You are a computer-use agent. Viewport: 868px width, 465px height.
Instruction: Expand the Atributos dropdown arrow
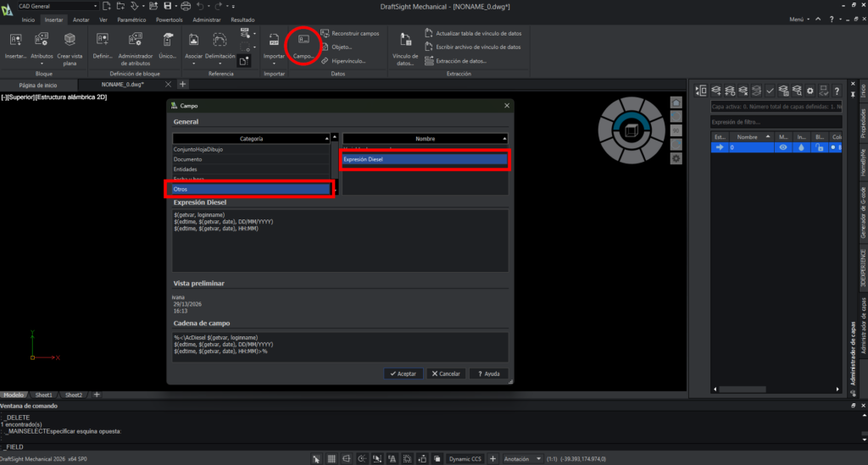[42, 64]
